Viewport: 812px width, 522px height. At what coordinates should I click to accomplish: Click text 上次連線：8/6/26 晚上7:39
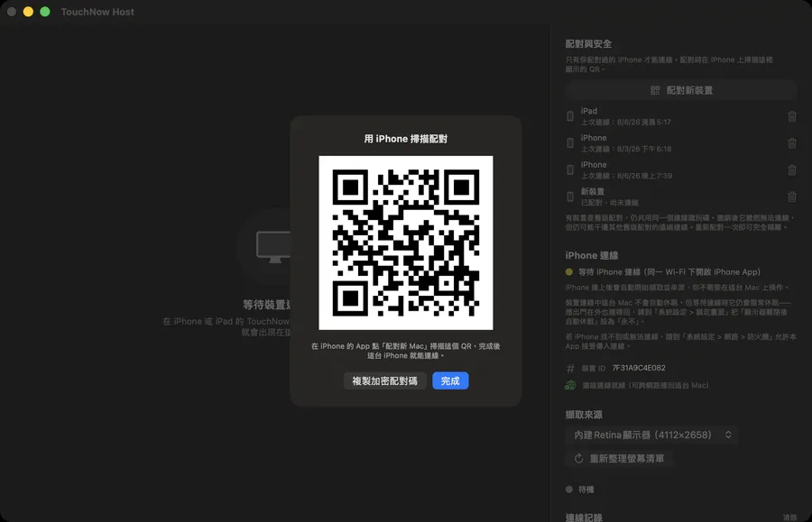[626, 176]
